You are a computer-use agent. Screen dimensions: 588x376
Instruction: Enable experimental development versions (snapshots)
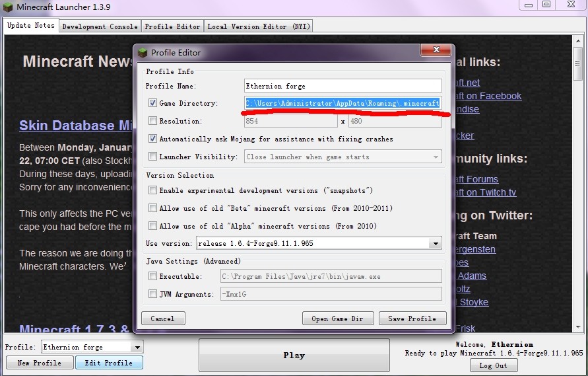pyautogui.click(x=152, y=190)
